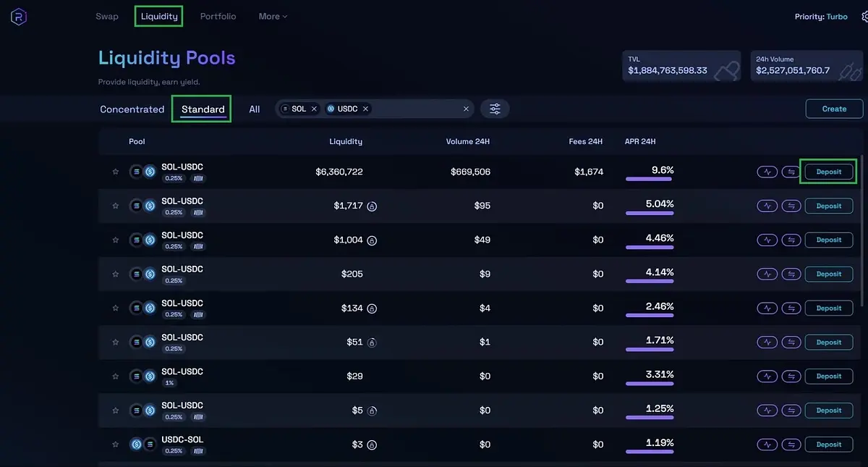Viewport: 868px width, 467px height.
Task: Sort by Liquidity column header
Action: (346, 141)
